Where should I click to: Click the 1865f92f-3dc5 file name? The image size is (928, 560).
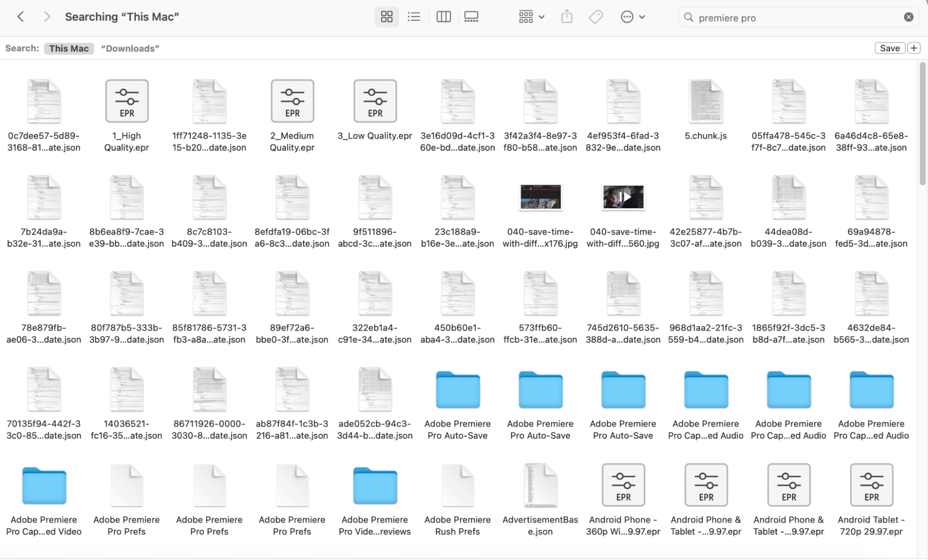tap(788, 334)
